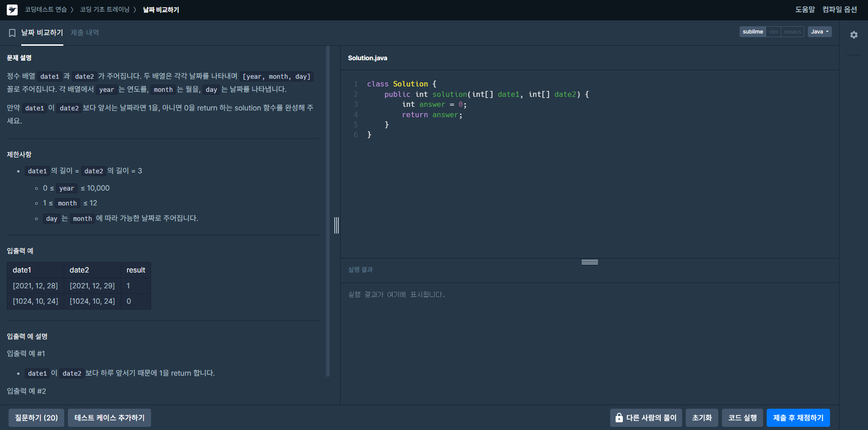Go to 코딩테스트 연습 breadcrumb
This screenshot has height=430, width=868.
tap(46, 10)
